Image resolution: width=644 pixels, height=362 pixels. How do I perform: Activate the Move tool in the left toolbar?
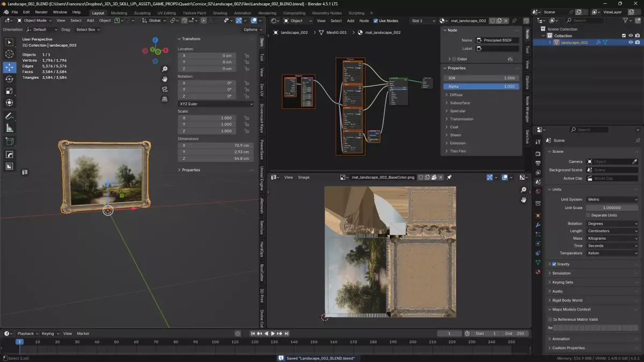(x=10, y=68)
